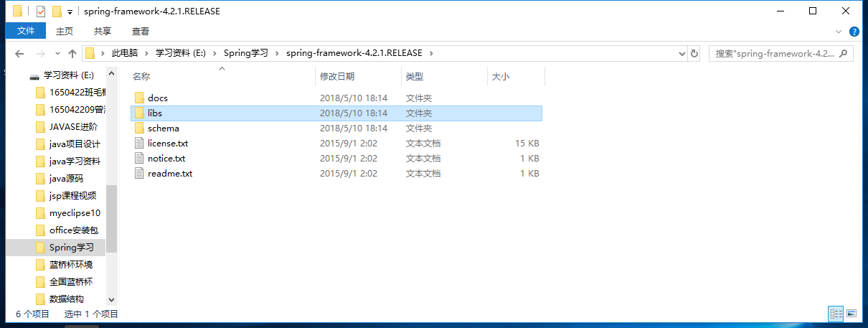The height and width of the screenshot is (328, 868).
Task: Select java学习资料 folder in sidebar
Action: 75,161
